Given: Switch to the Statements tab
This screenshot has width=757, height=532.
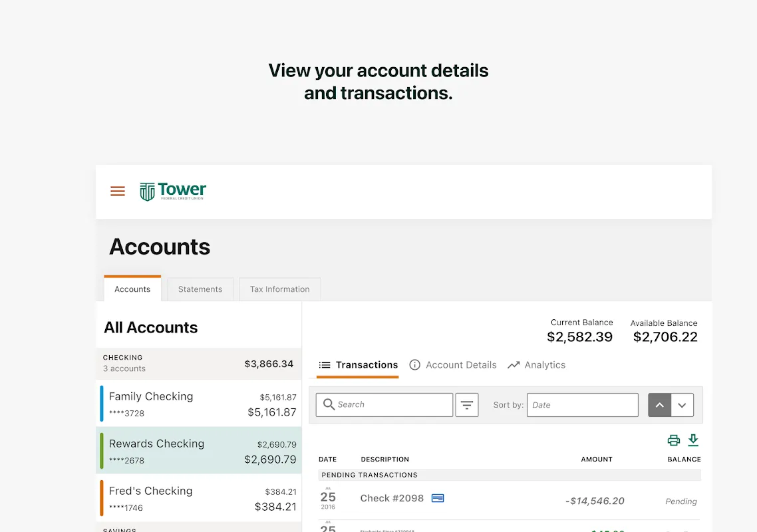Looking at the screenshot, I should 200,289.
